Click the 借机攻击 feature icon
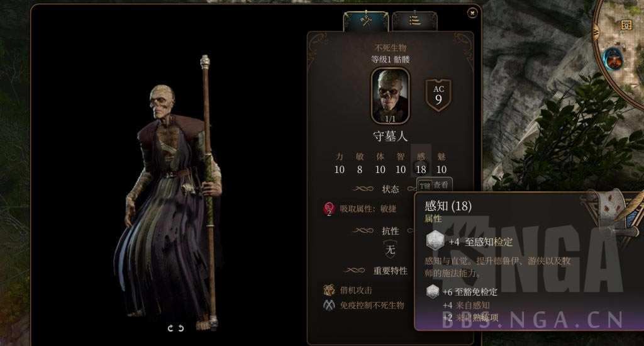This screenshot has width=644, height=346. coord(329,290)
